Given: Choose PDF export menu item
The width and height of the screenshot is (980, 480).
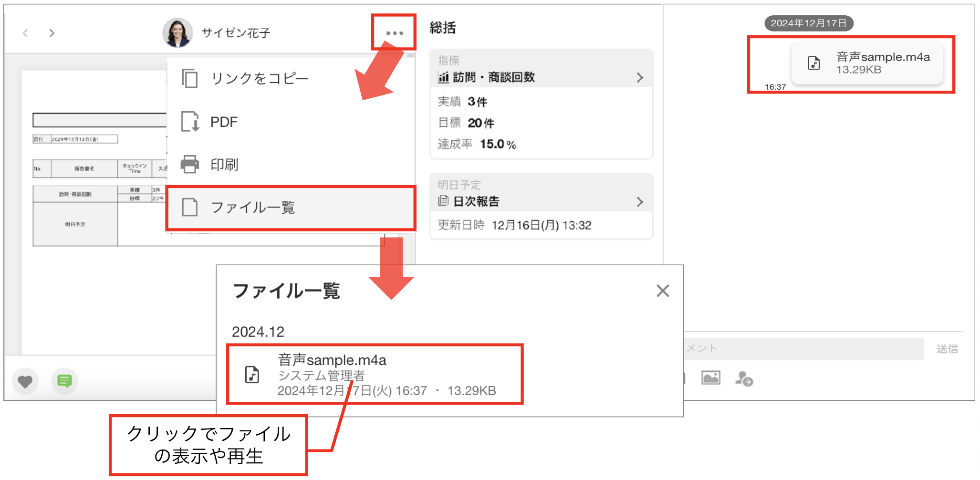Looking at the screenshot, I should pos(290,122).
